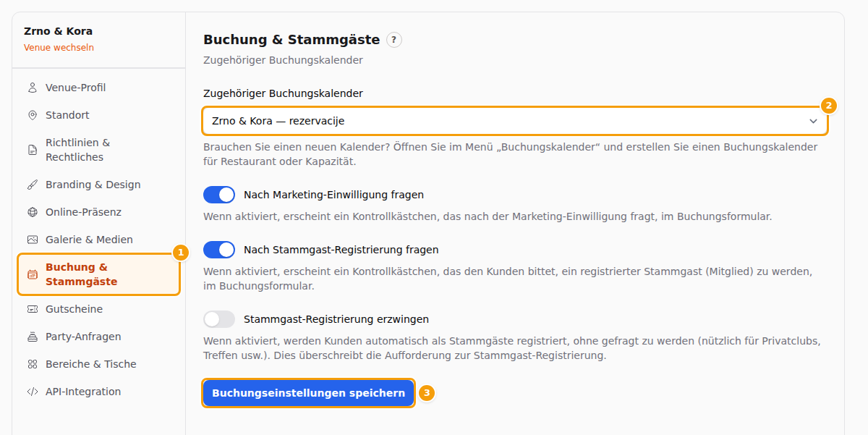Click label Stammgast-Registrierung erzwingen
The height and width of the screenshot is (435, 868).
pos(336,319)
